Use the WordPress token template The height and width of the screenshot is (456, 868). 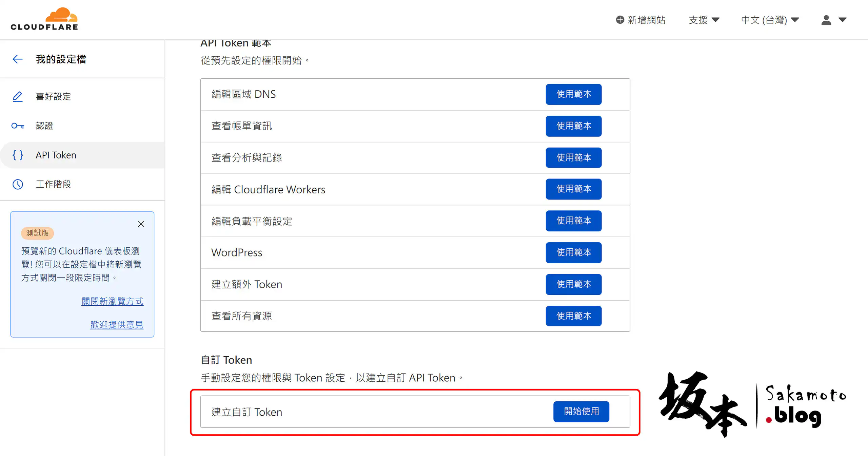point(573,252)
